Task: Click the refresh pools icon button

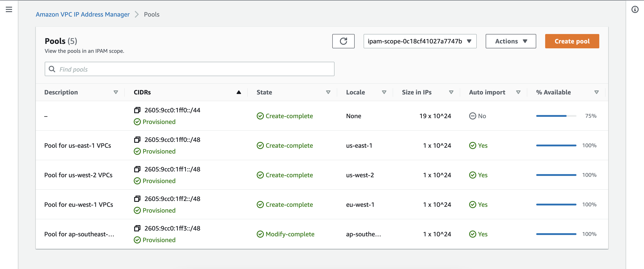Action: point(343,41)
